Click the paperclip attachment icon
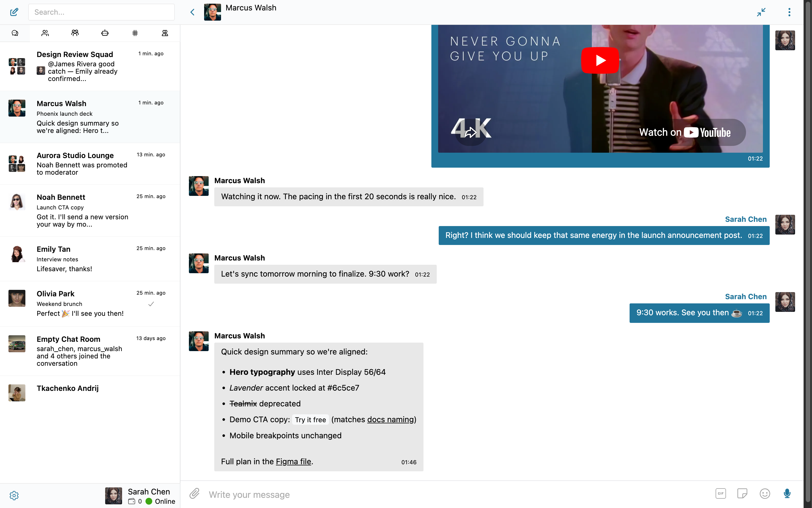 [x=195, y=494]
